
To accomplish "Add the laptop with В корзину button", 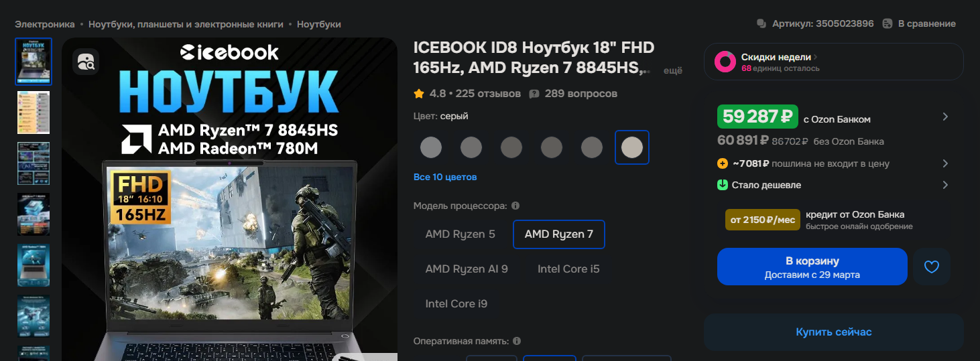I will click(812, 267).
